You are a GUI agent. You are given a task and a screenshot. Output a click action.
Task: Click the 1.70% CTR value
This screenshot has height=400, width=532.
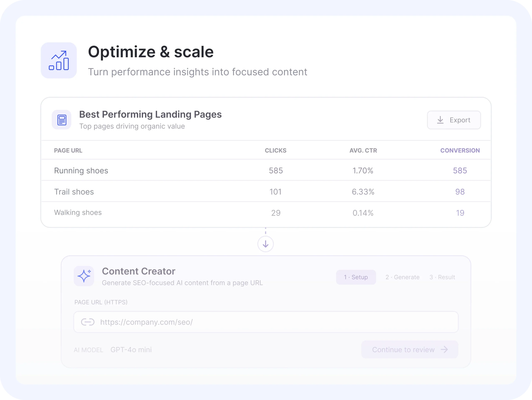pyautogui.click(x=363, y=171)
